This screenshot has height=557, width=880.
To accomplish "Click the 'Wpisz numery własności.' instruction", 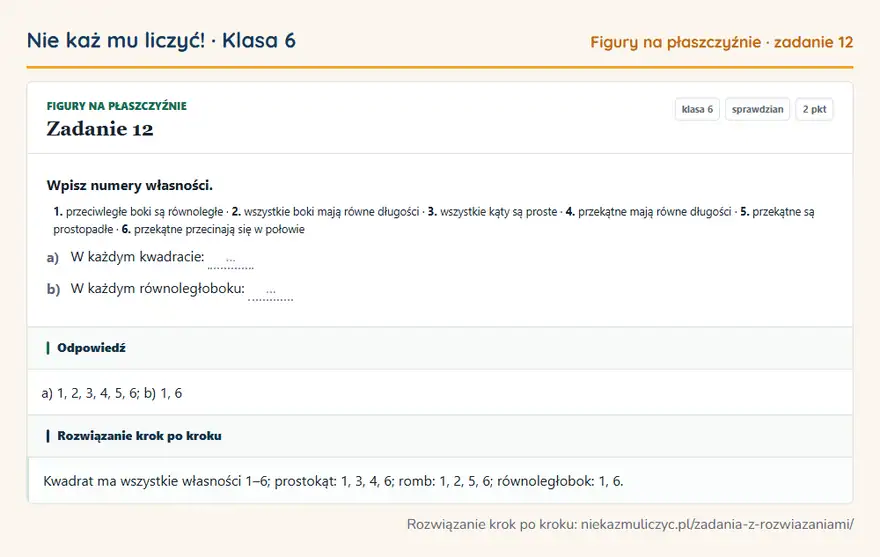I will pos(130,185).
